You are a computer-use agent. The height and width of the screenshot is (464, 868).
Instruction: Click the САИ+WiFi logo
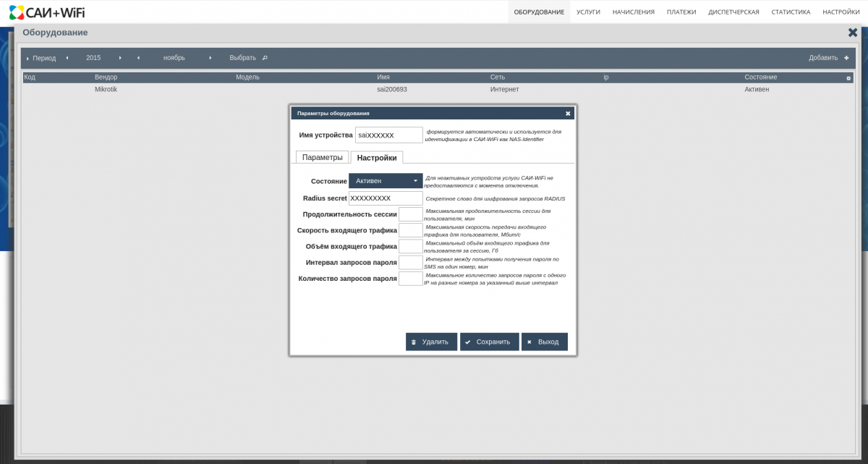47,12
